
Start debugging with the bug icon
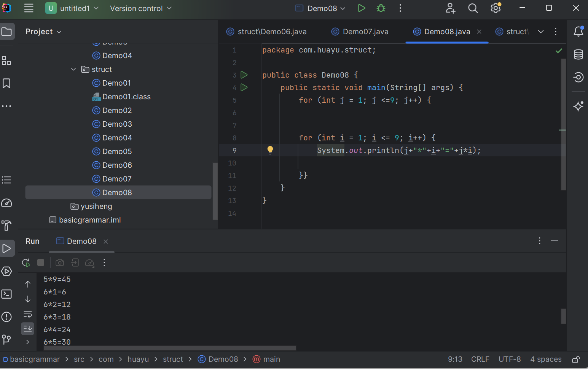[381, 8]
